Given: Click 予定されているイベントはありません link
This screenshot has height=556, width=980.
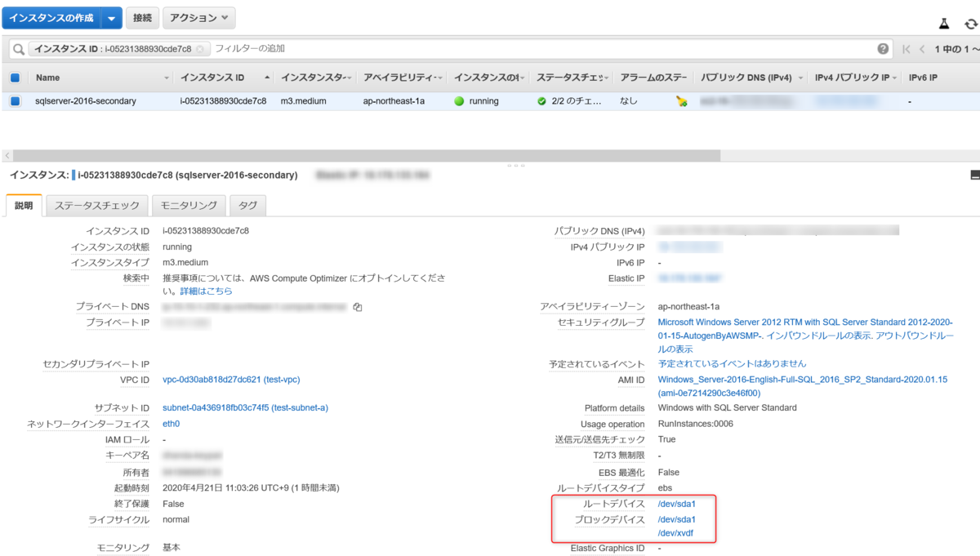Looking at the screenshot, I should click(732, 363).
